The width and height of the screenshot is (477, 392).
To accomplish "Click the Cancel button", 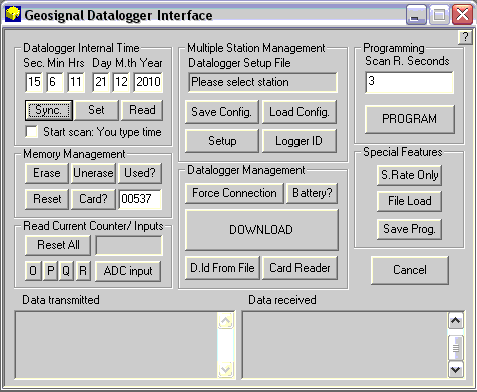I will (x=410, y=270).
